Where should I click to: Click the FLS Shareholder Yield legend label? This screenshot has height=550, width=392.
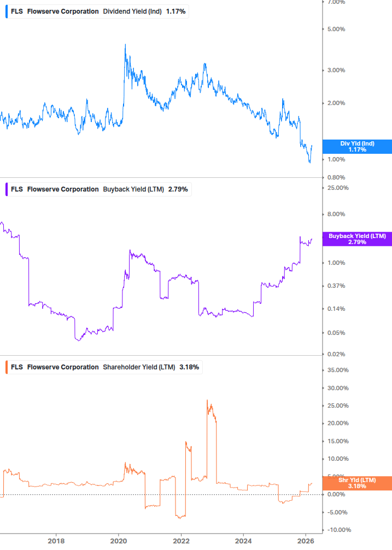pos(105,367)
